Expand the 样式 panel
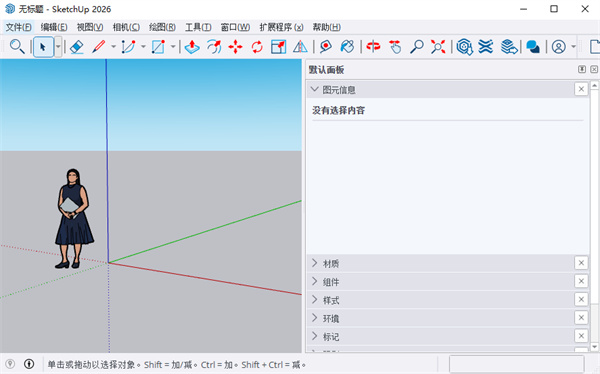Viewport: 600px width, 374px height. tap(315, 299)
